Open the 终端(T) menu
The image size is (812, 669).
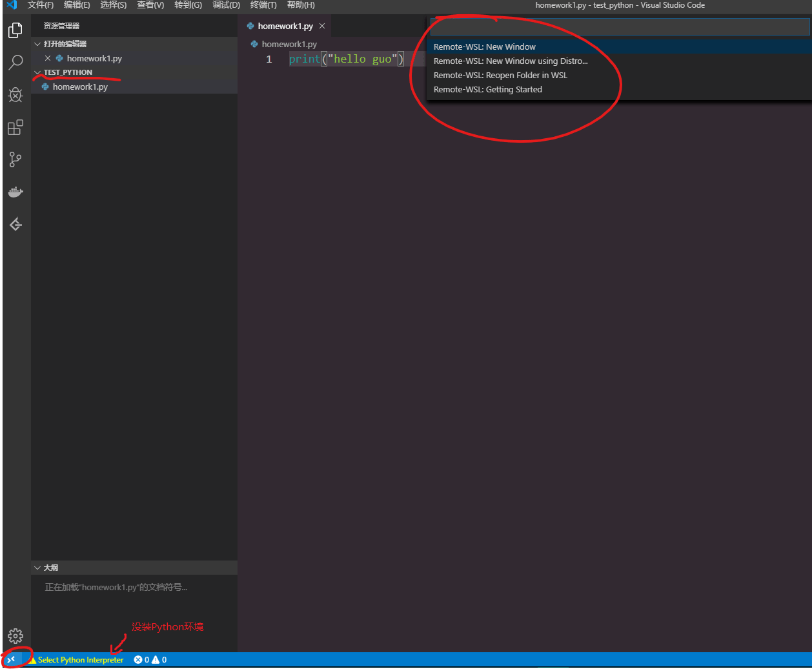(263, 5)
